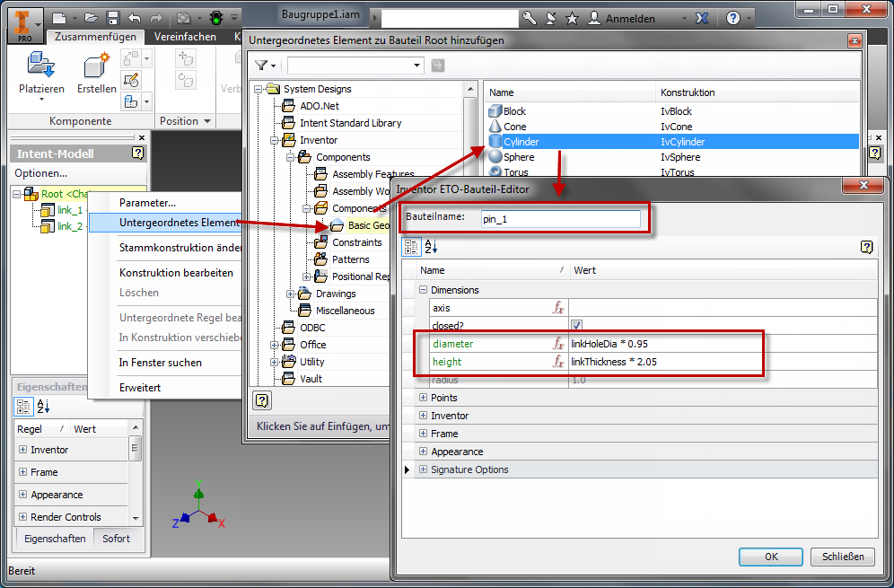The width and height of the screenshot is (894, 588).
Task: Toggle the closed? checkbox
Action: pyautogui.click(x=576, y=325)
